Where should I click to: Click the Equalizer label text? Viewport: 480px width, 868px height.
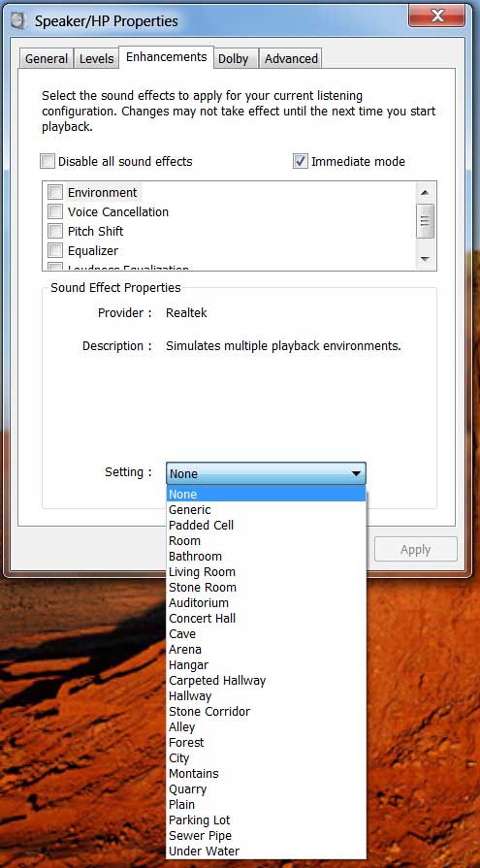(93, 251)
